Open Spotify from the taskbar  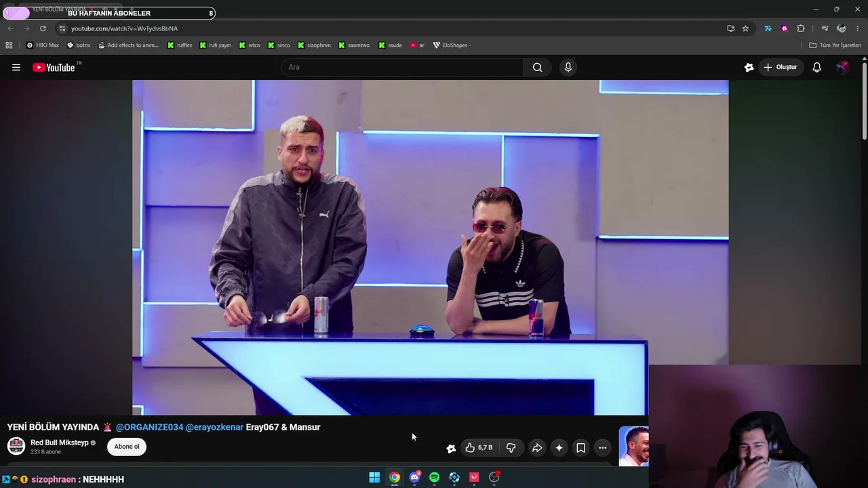pyautogui.click(x=434, y=477)
